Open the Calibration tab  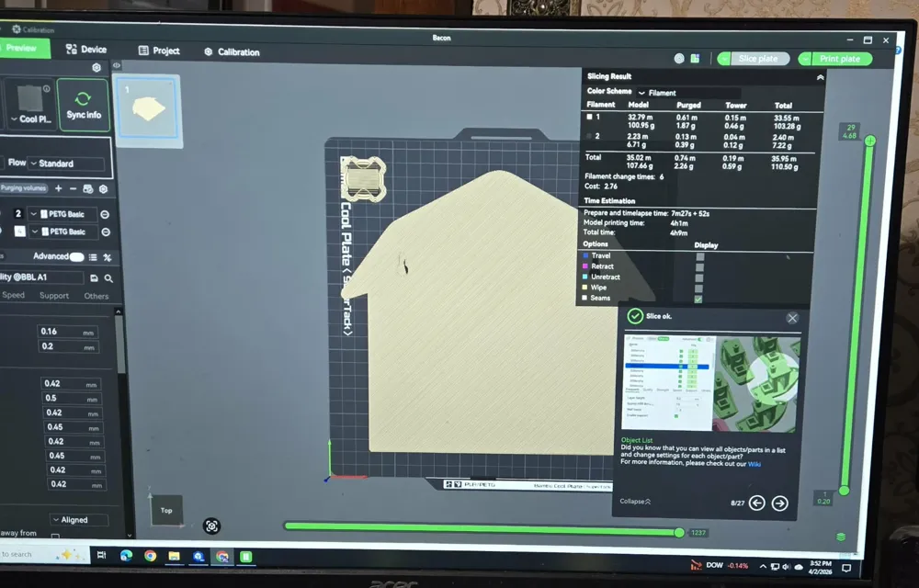coord(232,52)
